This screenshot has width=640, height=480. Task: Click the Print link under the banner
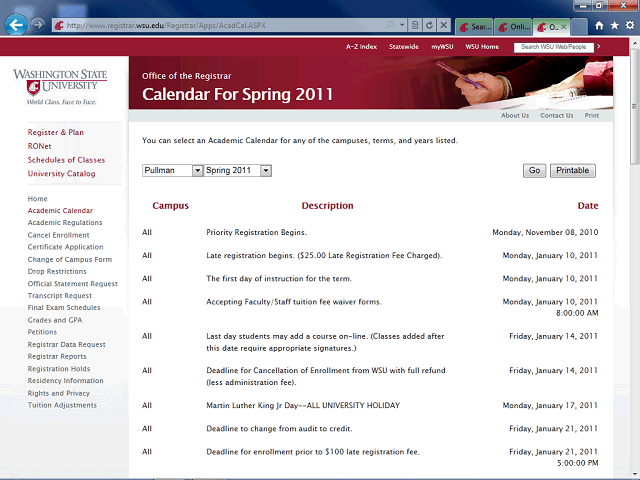pos(591,116)
